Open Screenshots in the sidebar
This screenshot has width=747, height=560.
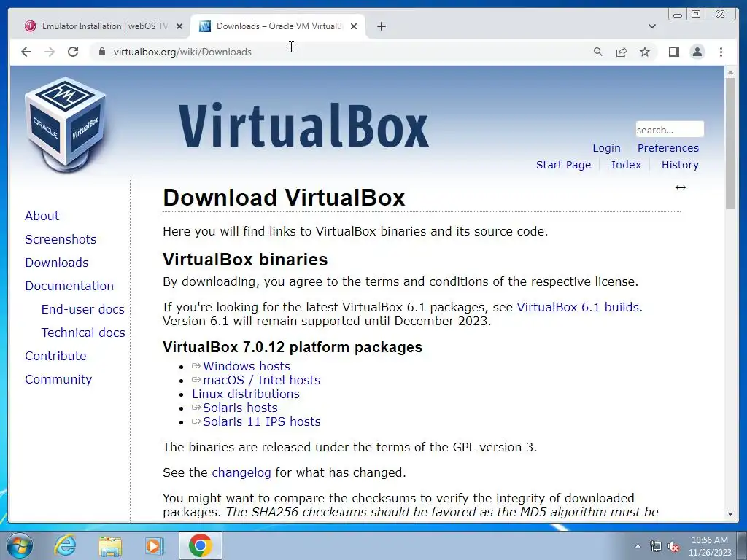[61, 239]
